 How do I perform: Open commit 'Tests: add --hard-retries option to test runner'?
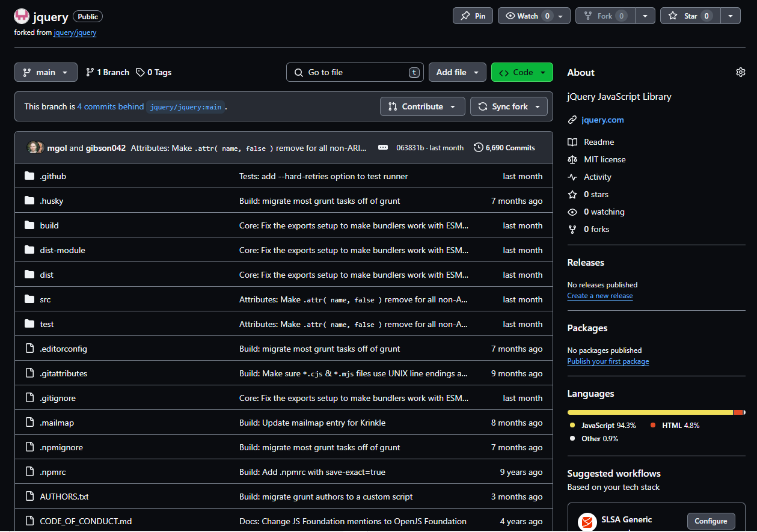click(x=323, y=176)
